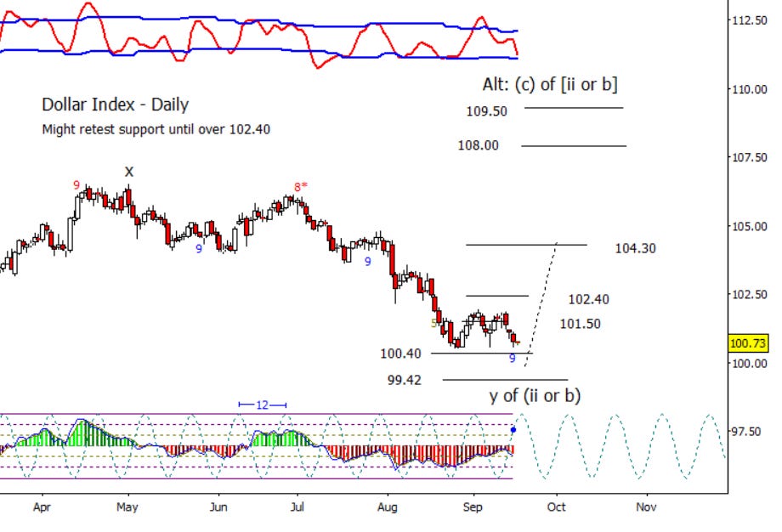Select the 102.40 resistance label
782x532 pixels.
(x=588, y=300)
